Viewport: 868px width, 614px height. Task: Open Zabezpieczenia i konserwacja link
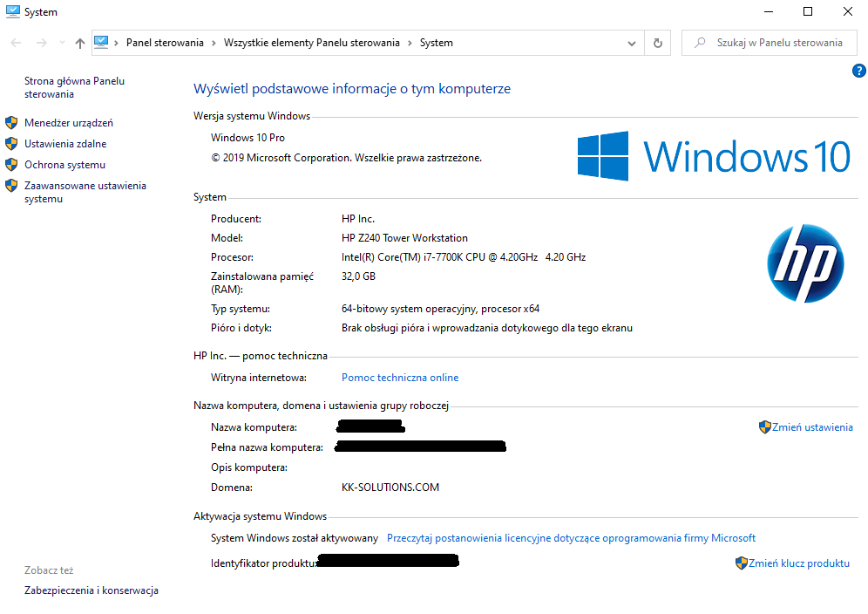click(x=92, y=590)
